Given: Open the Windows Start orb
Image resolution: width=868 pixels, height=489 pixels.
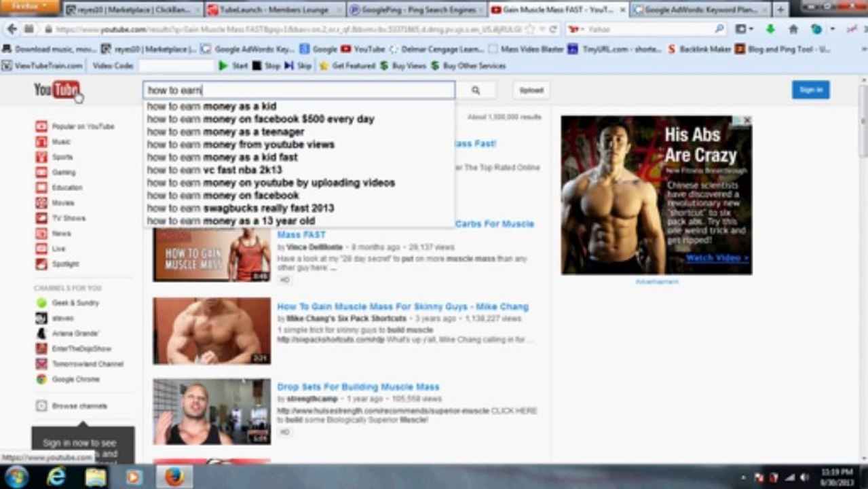Looking at the screenshot, I should click(x=16, y=476).
